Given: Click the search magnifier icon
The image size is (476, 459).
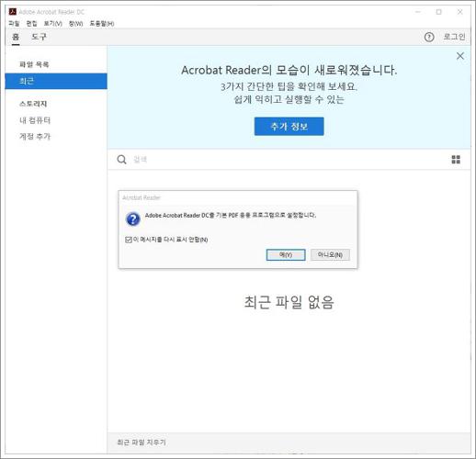Looking at the screenshot, I should pos(121,160).
